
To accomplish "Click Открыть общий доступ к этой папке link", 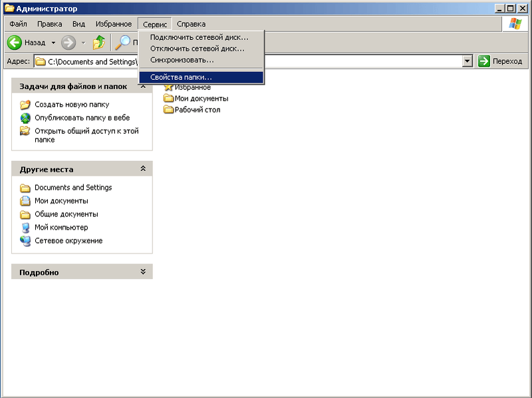I will click(x=86, y=135).
